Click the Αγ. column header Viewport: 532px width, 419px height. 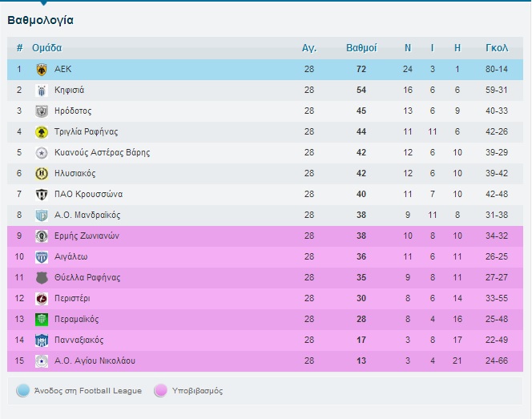pos(309,48)
